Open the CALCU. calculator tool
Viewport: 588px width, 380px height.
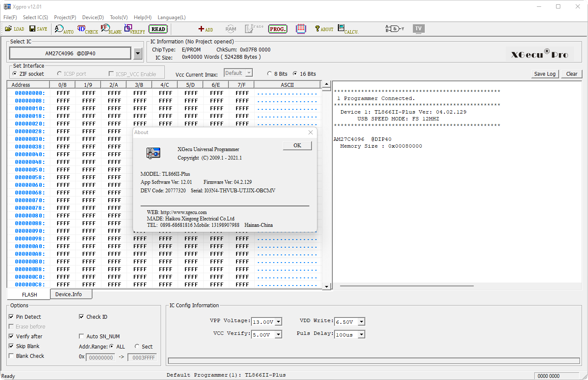pyautogui.click(x=348, y=29)
